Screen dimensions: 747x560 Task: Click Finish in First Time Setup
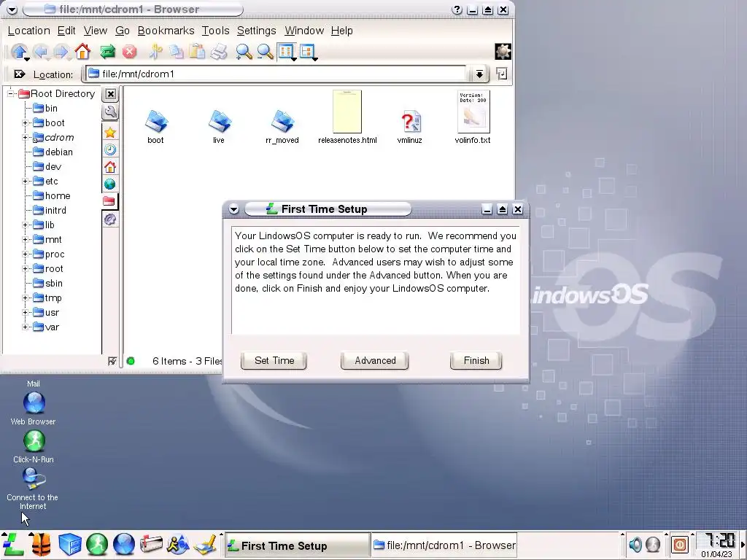point(476,360)
